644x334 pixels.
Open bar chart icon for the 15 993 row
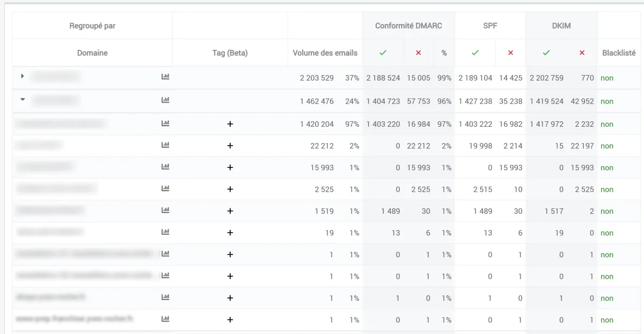(165, 167)
